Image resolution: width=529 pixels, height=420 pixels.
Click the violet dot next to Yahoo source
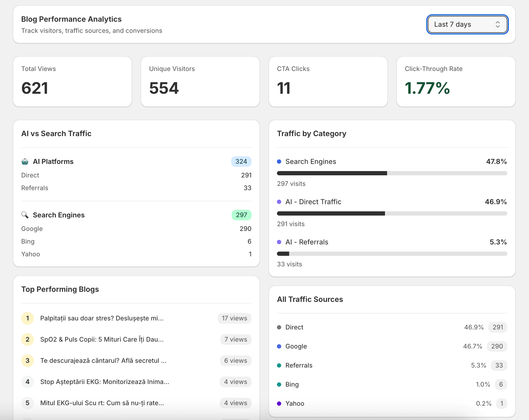279,403
